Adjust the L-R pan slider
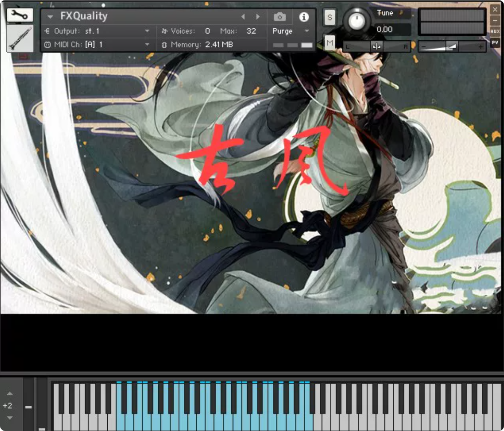Viewport: 504px width, 431px height. [x=377, y=47]
